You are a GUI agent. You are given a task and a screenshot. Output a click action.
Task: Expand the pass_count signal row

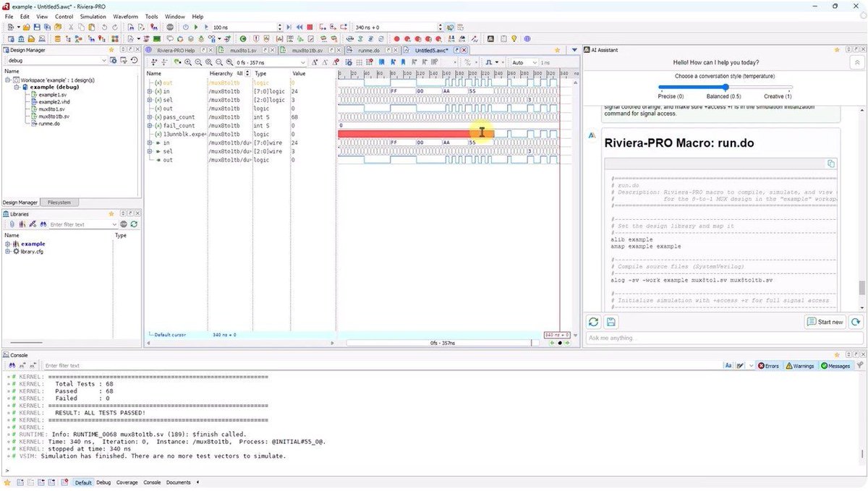click(150, 116)
